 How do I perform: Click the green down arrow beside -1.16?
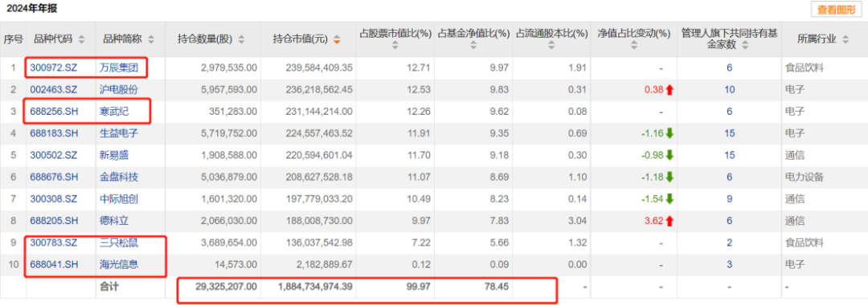(669, 133)
